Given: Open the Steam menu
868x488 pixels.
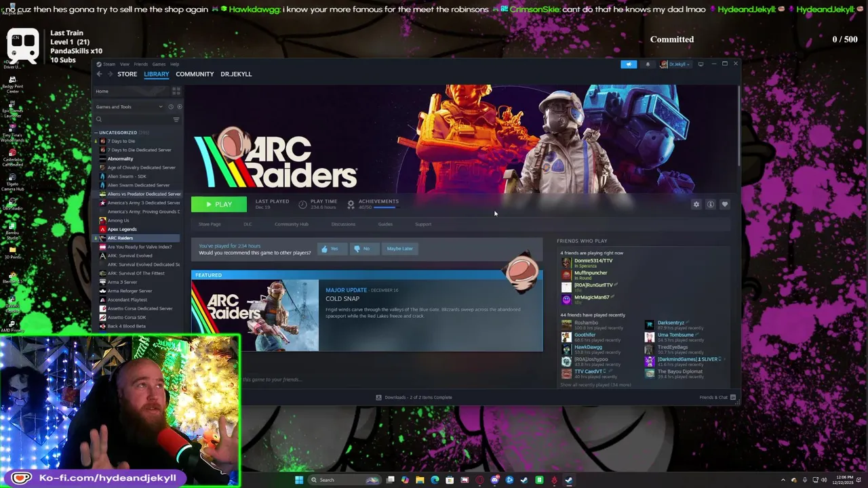Looking at the screenshot, I should click(108, 64).
